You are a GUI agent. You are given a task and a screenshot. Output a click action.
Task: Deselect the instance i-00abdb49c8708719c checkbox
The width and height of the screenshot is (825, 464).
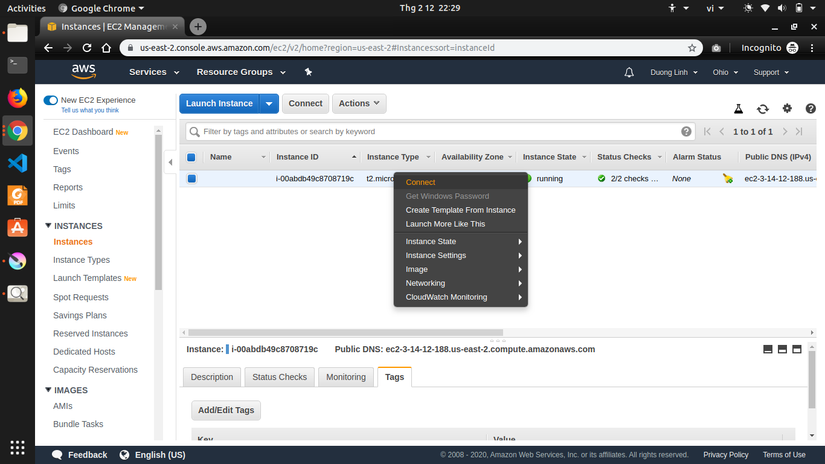pyautogui.click(x=192, y=179)
